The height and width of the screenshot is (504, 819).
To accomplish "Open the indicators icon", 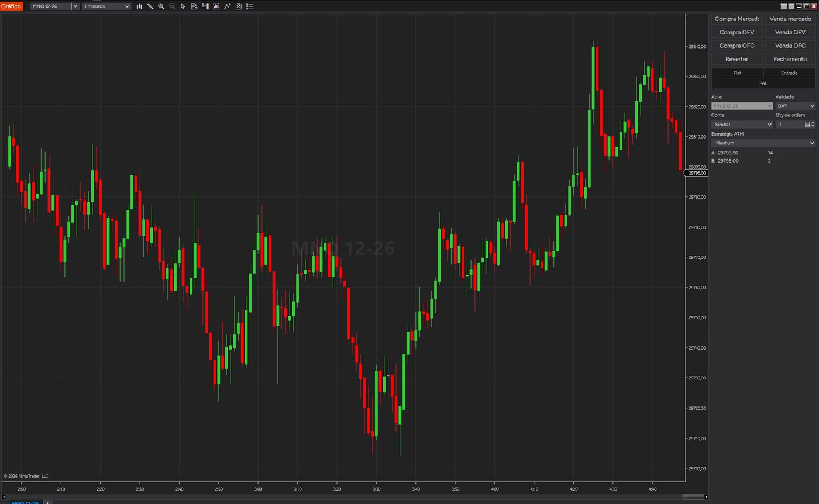I will [228, 6].
